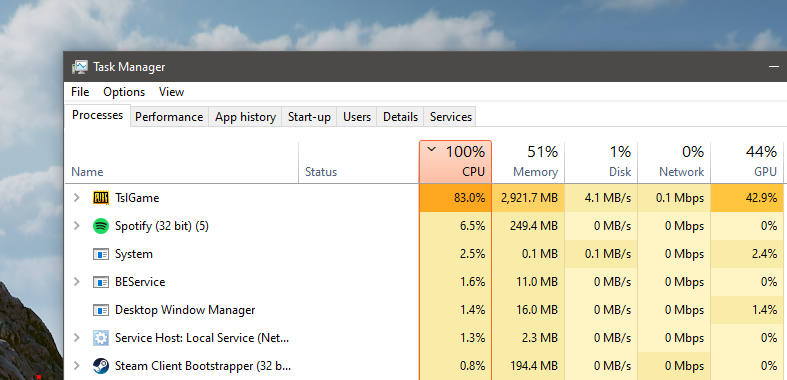Click System's 2.5% CPU cell

(x=455, y=254)
